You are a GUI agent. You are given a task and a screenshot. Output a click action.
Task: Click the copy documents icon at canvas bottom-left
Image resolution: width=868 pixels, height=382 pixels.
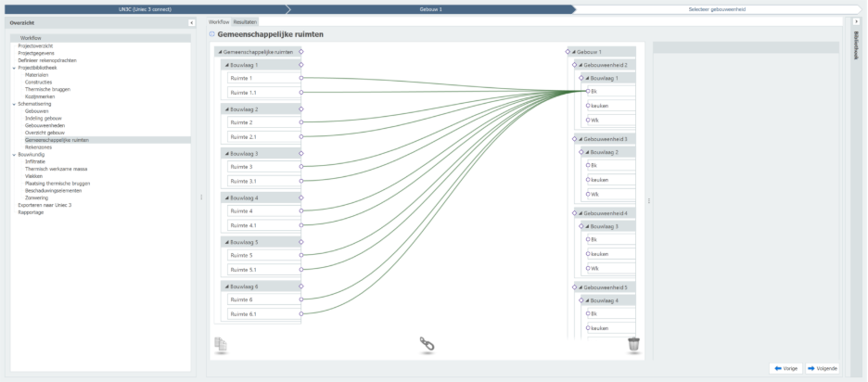point(221,345)
